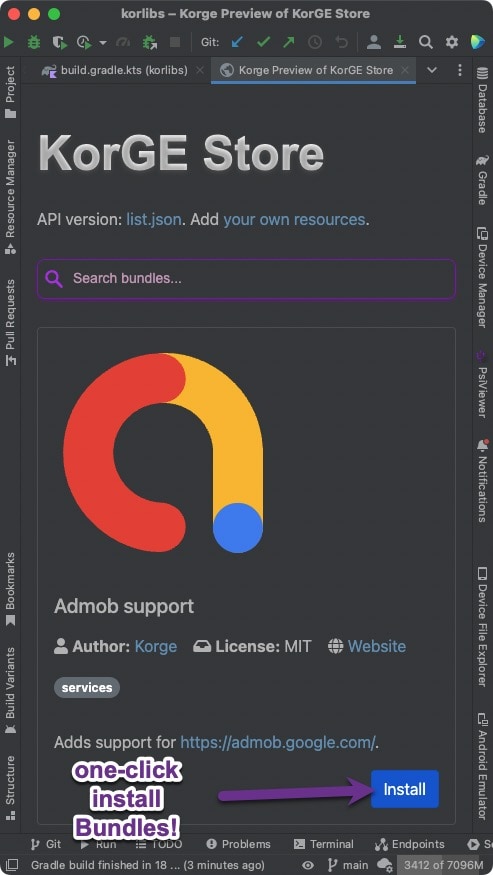Expand the run options dropdown arrow
493x875 pixels.
102,42
